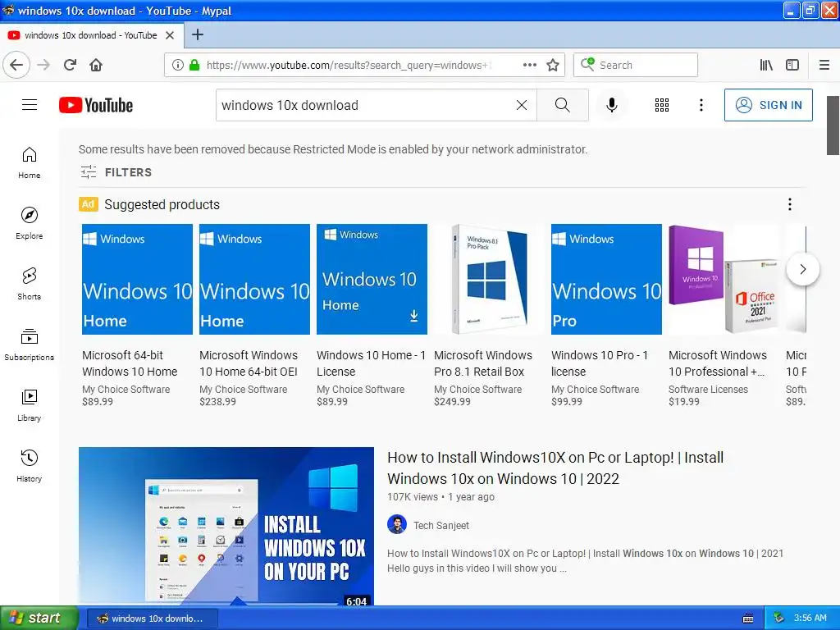Click the YouTube search magnifier button
840x630 pixels.
coord(562,105)
